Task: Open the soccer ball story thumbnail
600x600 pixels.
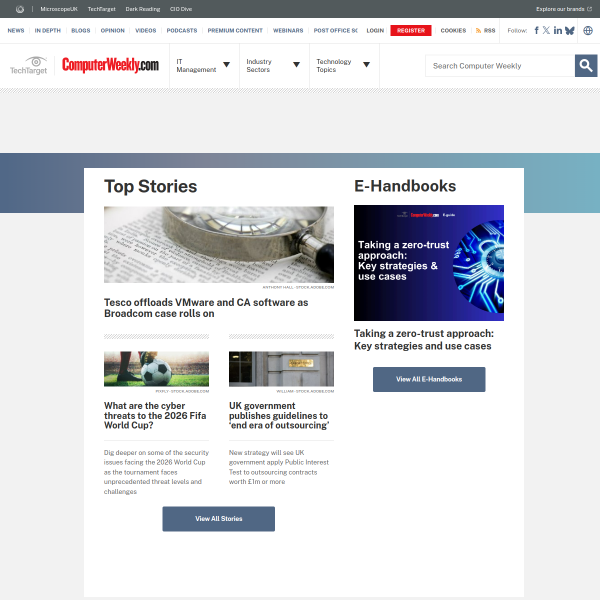Action: point(157,369)
